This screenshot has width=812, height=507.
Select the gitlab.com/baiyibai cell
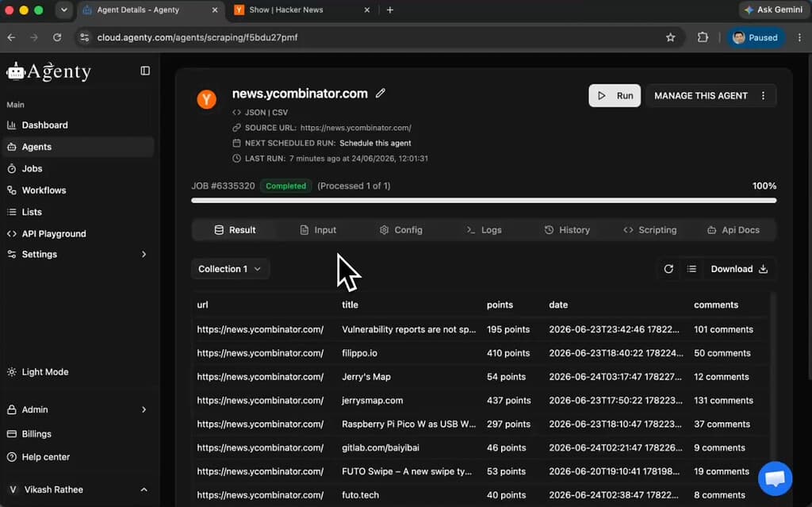tap(381, 448)
